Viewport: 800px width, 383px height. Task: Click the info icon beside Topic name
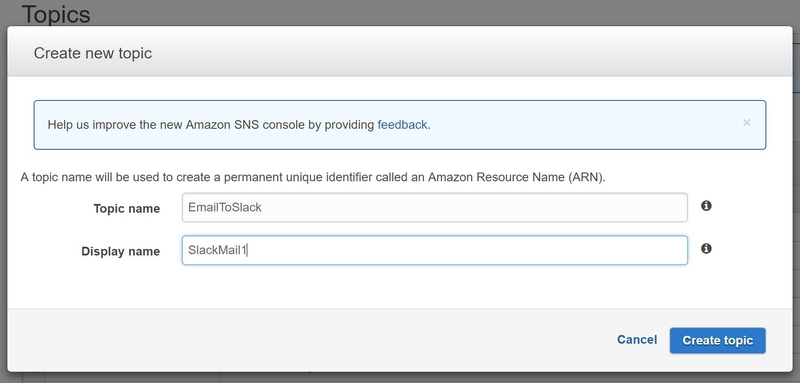706,206
